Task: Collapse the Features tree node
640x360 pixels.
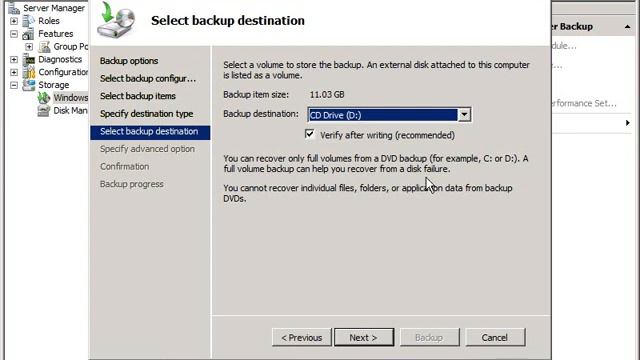Action: pos(14,34)
